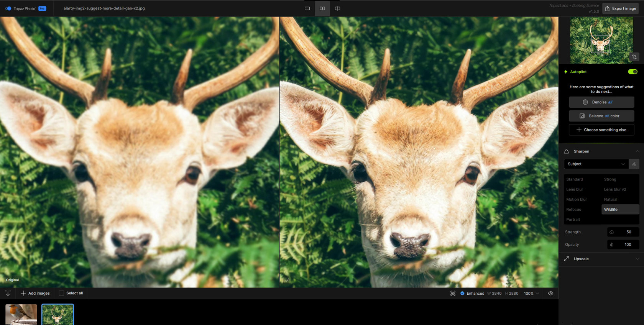Select the Portrait model

pos(573,220)
